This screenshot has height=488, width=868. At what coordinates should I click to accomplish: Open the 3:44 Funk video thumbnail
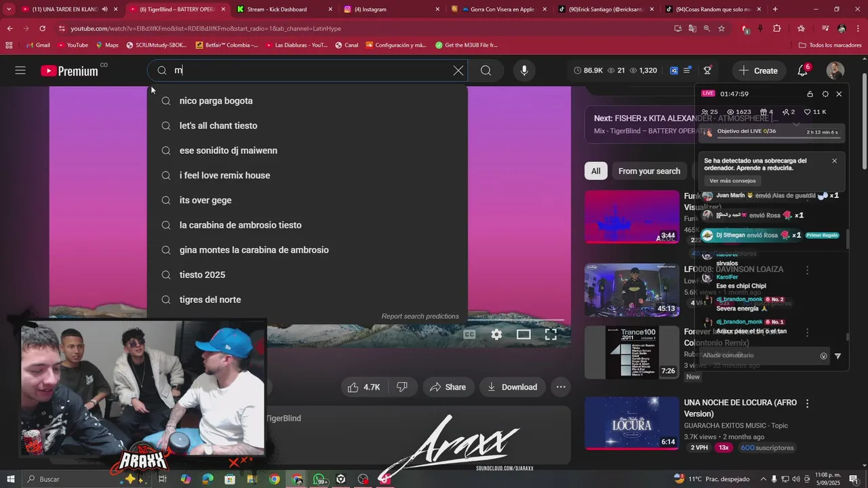[x=631, y=217]
